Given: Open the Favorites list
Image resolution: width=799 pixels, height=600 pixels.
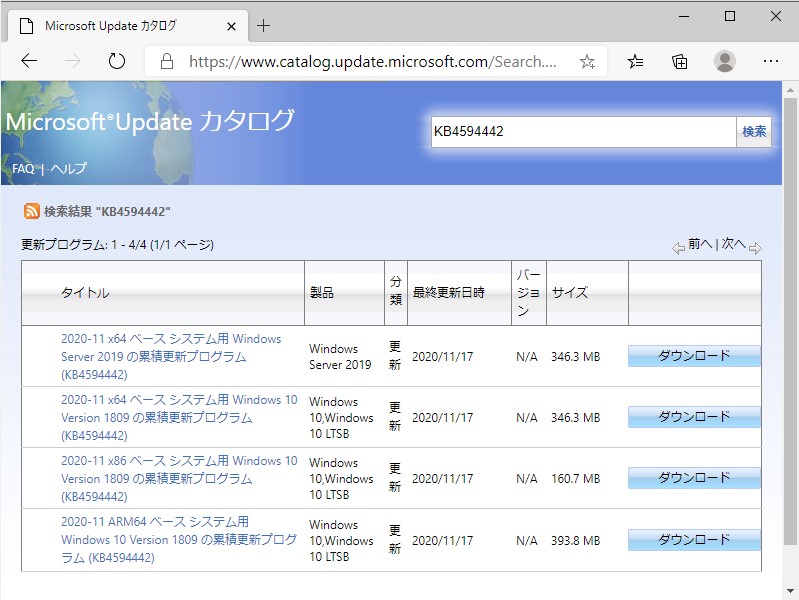Looking at the screenshot, I should click(635, 62).
